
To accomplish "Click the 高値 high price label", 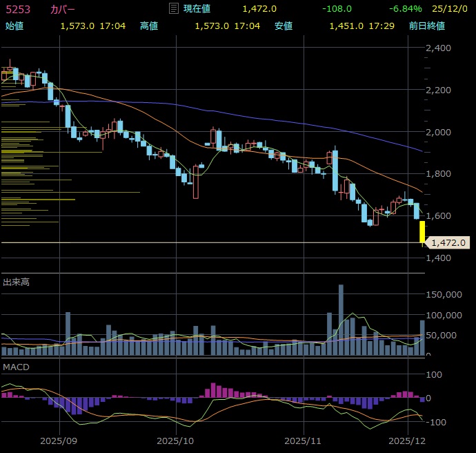I will pos(149,26).
